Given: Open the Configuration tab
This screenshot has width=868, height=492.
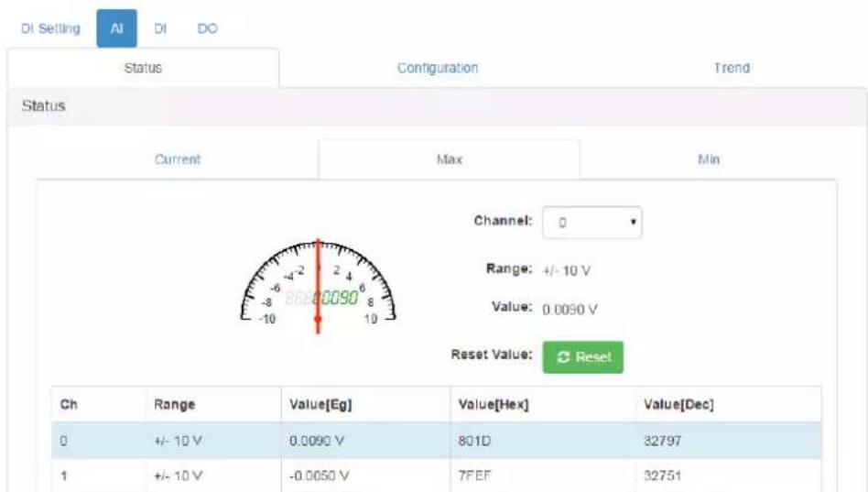Looking at the screenshot, I should (x=438, y=68).
